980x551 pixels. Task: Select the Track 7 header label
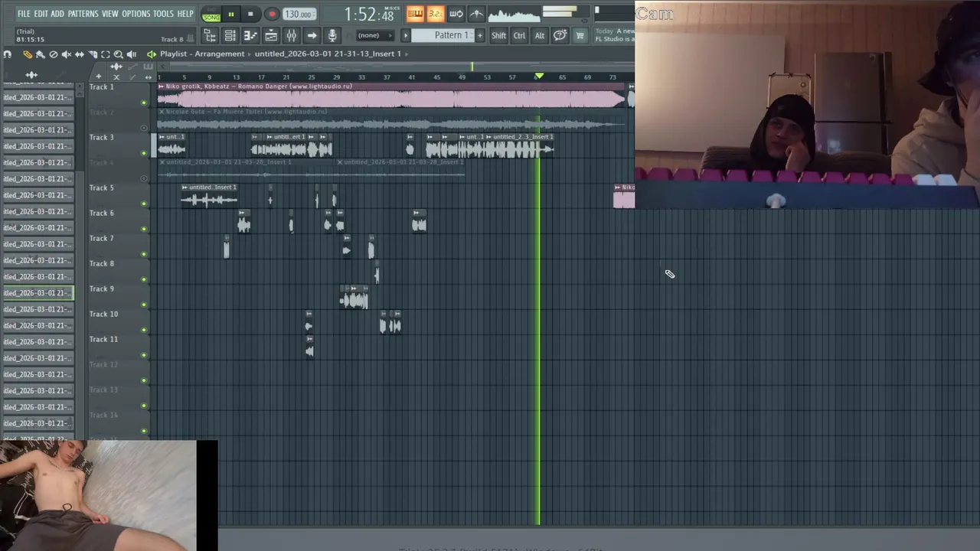101,238
